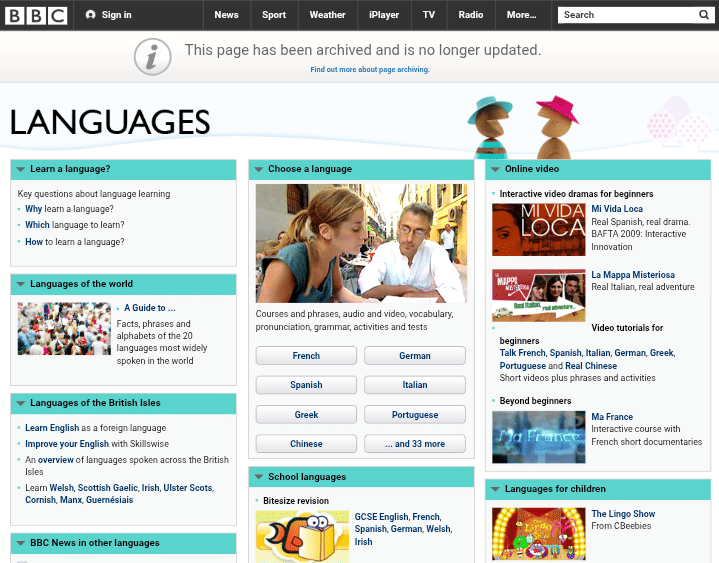Click the Bitesize fish book thumbnail
The image size is (719, 563).
pyautogui.click(x=302, y=537)
